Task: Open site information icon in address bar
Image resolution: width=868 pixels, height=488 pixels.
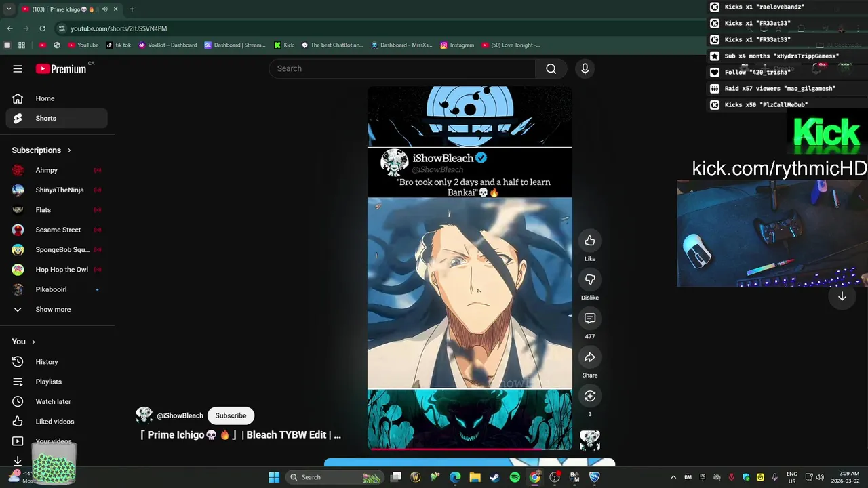Action: (x=62, y=28)
